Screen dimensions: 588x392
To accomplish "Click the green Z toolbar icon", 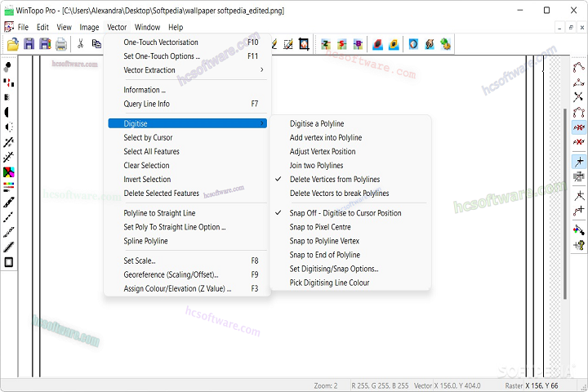I will 326,44.
